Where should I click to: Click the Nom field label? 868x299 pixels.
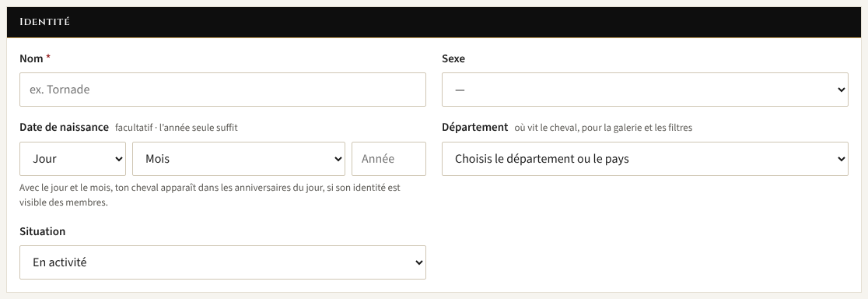(x=31, y=58)
